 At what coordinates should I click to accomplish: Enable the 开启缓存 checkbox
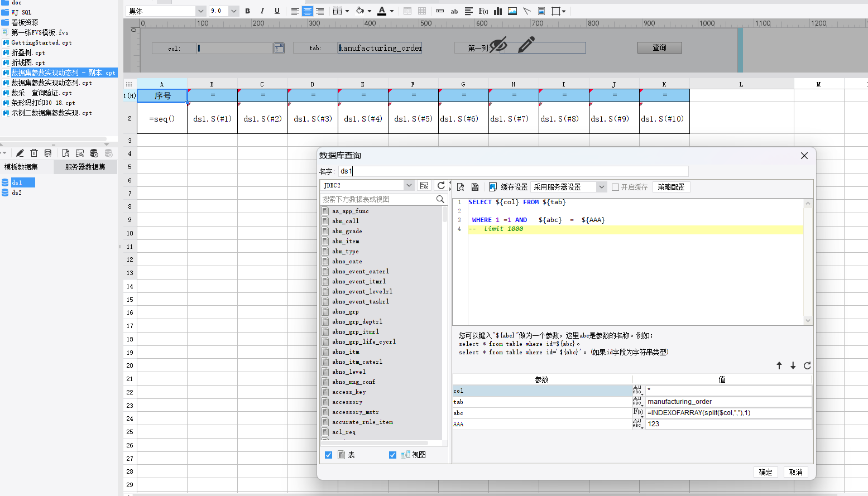(x=615, y=187)
